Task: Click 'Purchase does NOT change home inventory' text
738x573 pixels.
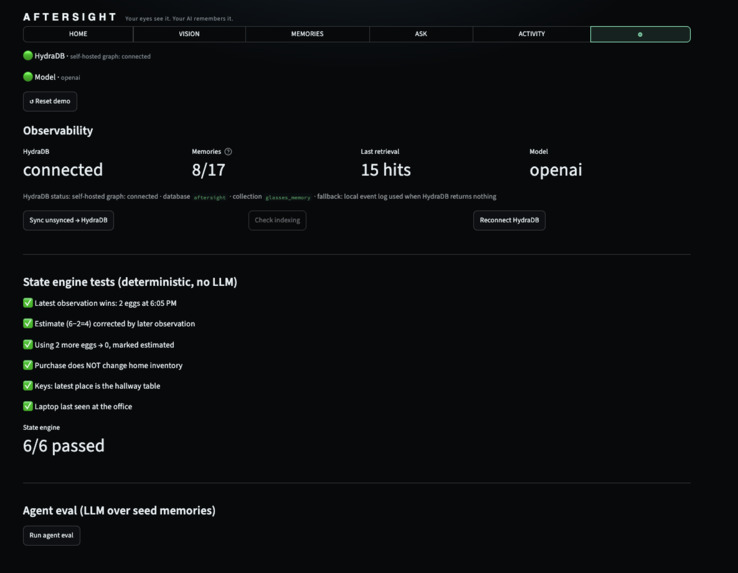Action: tap(108, 365)
